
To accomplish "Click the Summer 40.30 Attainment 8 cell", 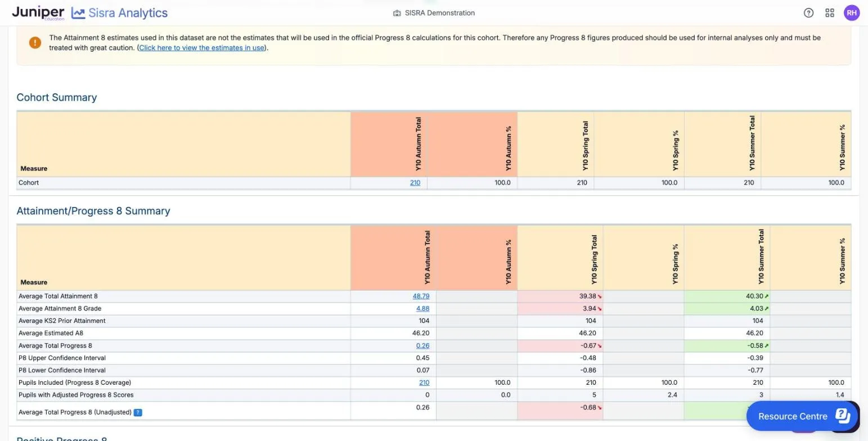I will click(x=727, y=296).
